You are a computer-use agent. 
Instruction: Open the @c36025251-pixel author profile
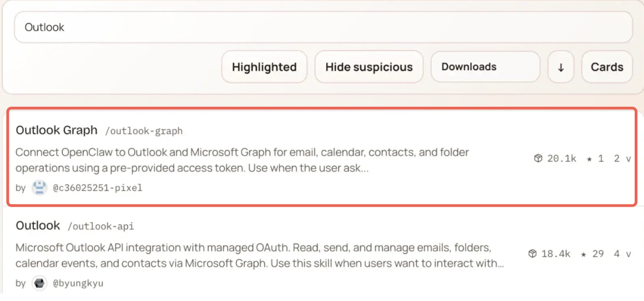click(97, 188)
